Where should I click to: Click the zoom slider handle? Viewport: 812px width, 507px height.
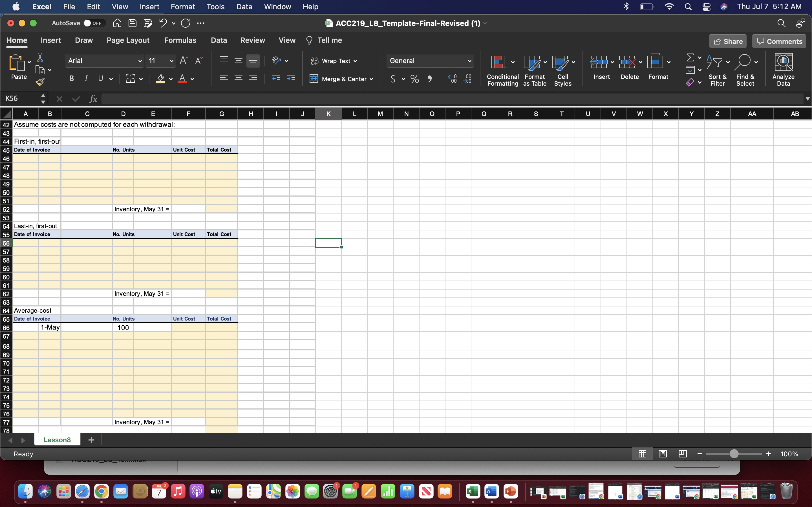click(734, 454)
